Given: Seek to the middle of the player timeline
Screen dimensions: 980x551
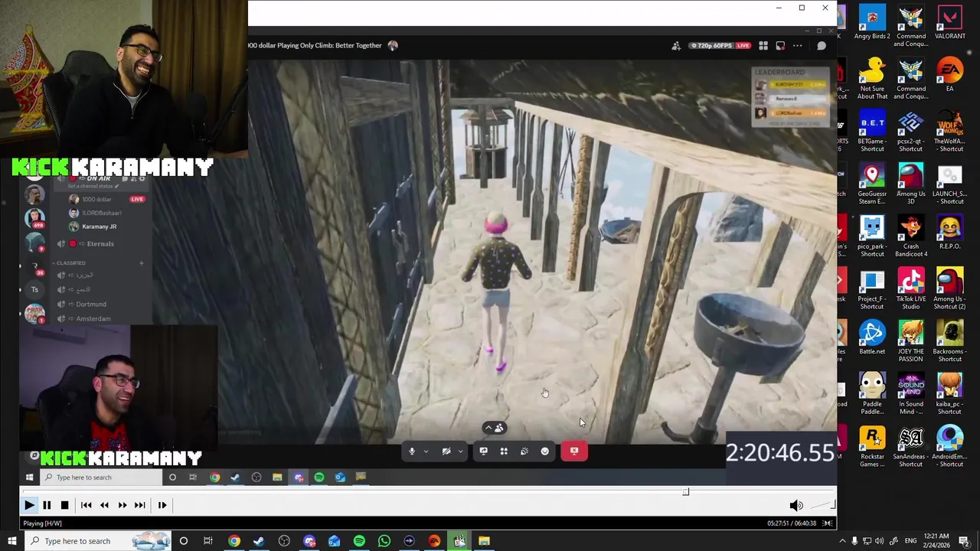Looking at the screenshot, I should (x=428, y=491).
